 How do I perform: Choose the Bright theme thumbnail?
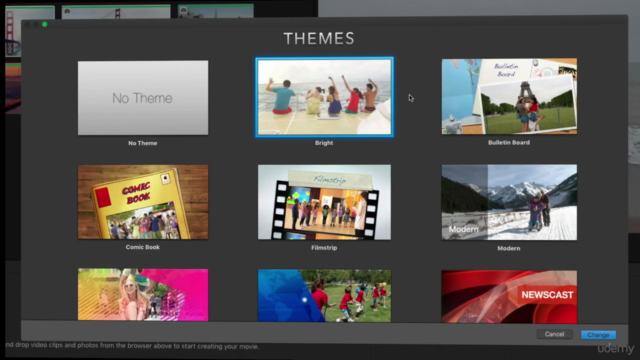324,97
